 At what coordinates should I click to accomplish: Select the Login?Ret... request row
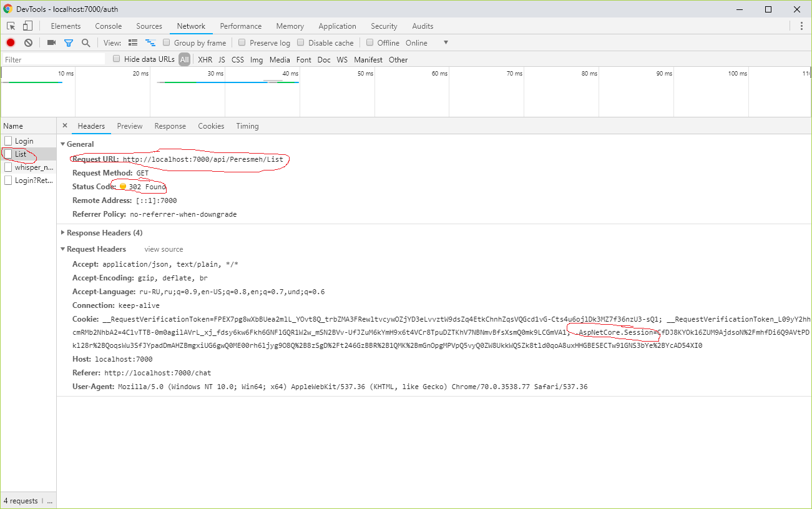point(28,180)
